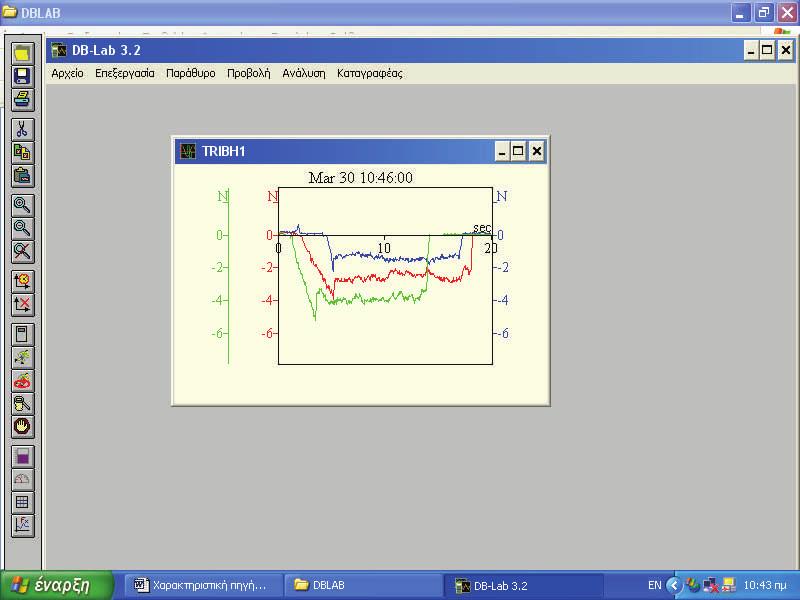Open the data logger panel device icon
The image size is (800, 600).
click(x=22, y=334)
